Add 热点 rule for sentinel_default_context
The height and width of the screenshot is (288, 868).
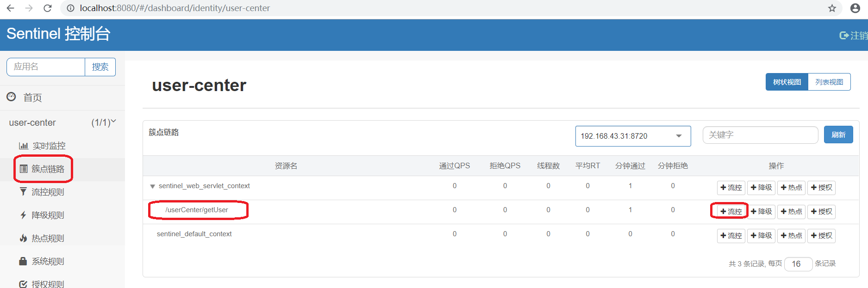click(792, 236)
